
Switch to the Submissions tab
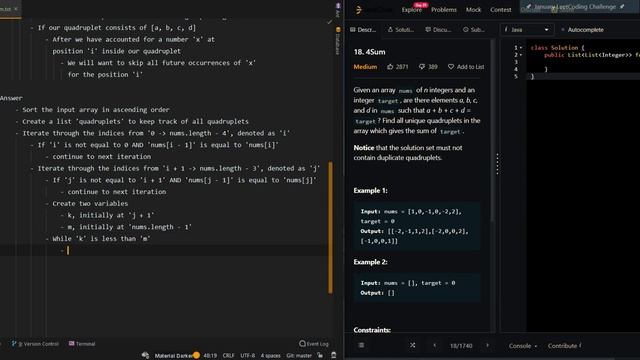coord(474,30)
